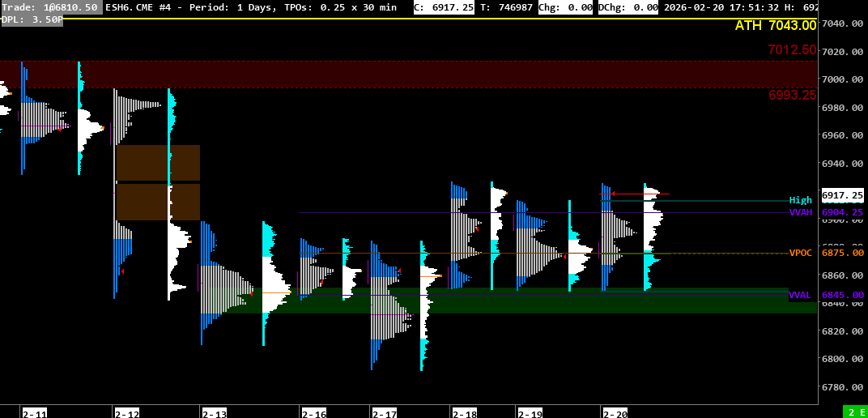Click the C: 6917.25 close value box
This screenshot has height=418, width=868.
pos(443,7)
